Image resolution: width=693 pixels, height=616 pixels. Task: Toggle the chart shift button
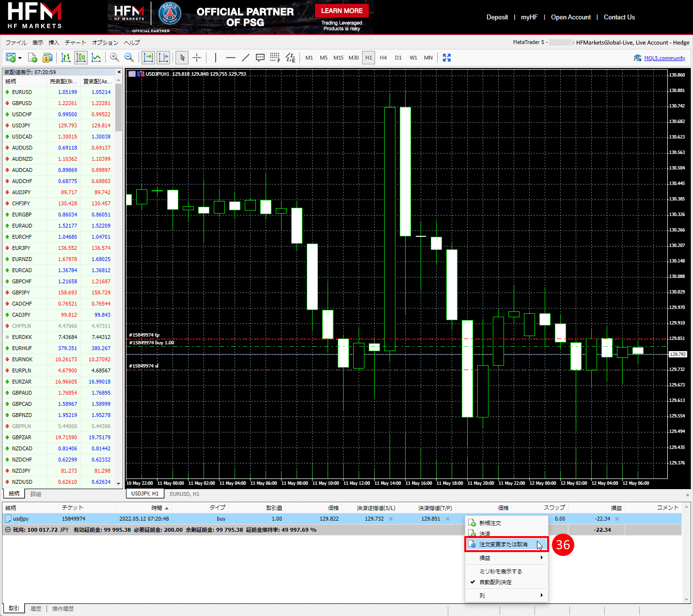pyautogui.click(x=163, y=58)
